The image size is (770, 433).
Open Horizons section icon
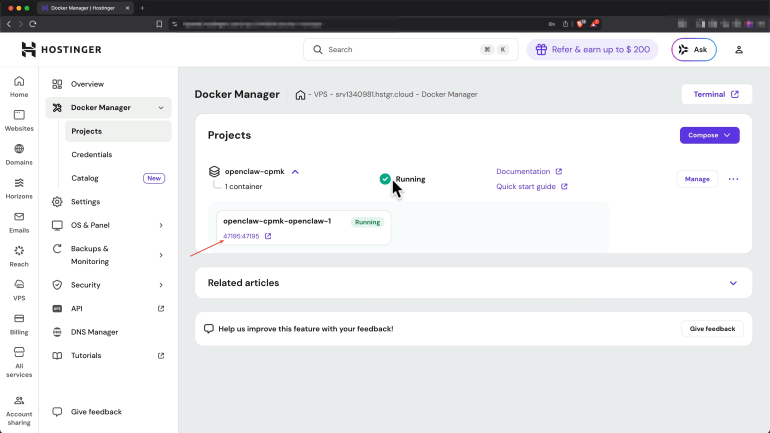click(x=19, y=184)
